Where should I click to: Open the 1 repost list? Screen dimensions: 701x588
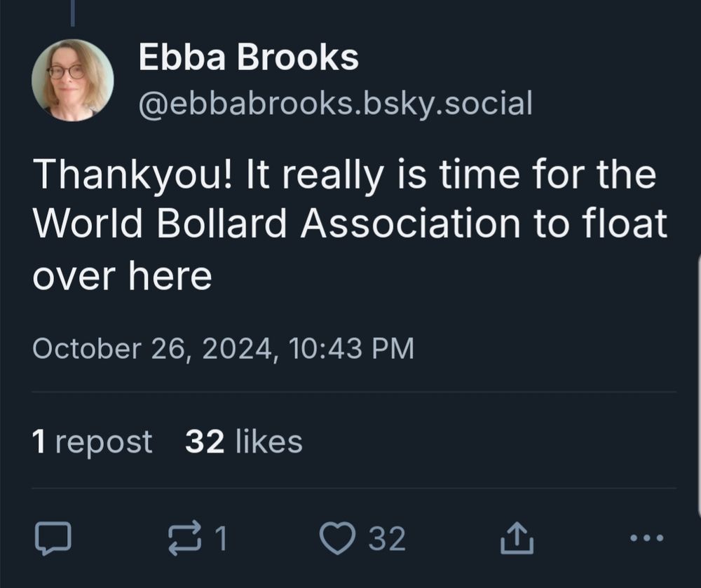(91, 440)
